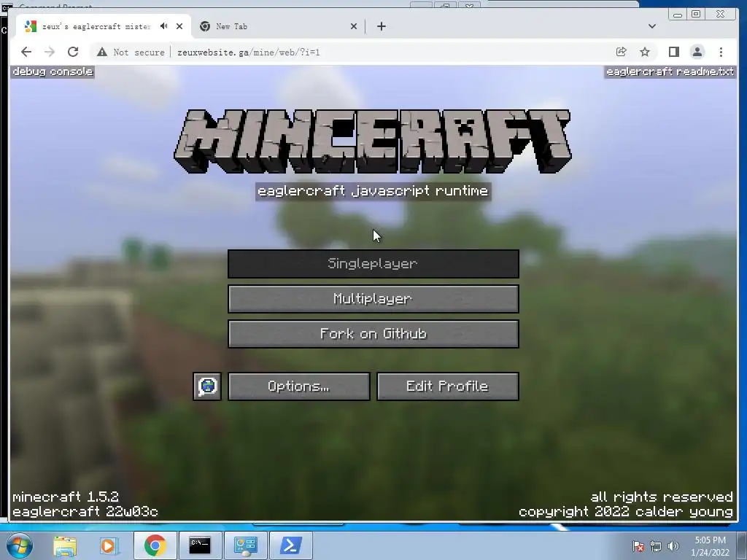The height and width of the screenshot is (560, 747).
Task: Click 'eaglercraft javascript runtime' subtitle text
Action: click(373, 191)
